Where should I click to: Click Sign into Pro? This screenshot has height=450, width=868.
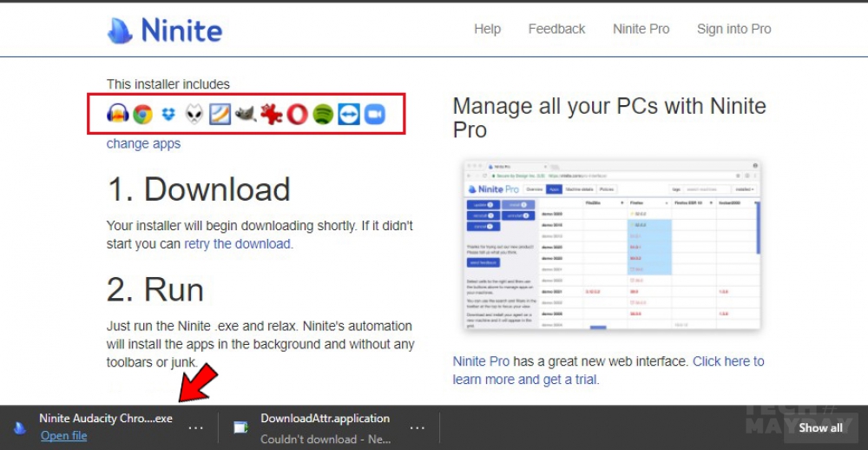tap(734, 29)
